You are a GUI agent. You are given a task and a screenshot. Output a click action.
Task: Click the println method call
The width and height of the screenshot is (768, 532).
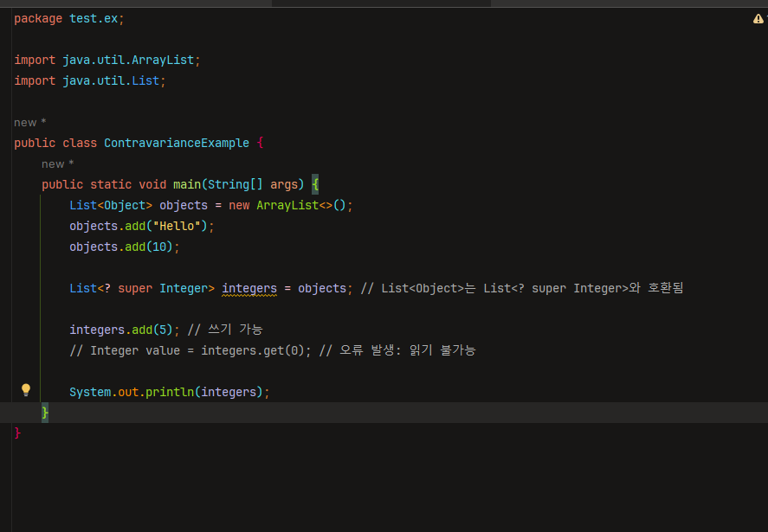tap(168, 392)
